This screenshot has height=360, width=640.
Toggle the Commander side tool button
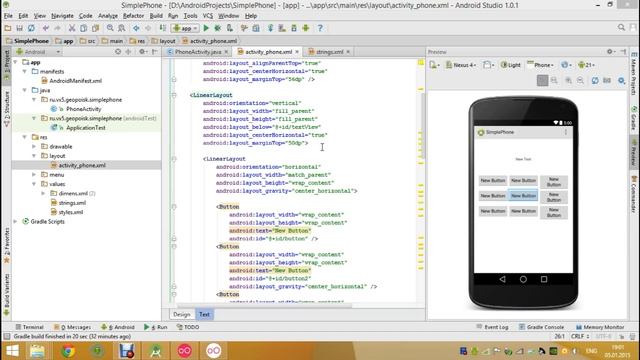point(634,195)
